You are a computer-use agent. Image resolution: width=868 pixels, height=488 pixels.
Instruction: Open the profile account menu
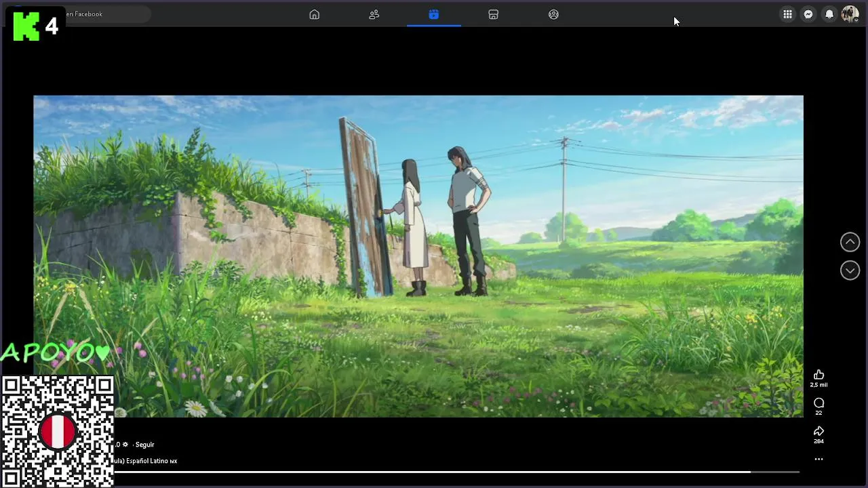pyautogui.click(x=850, y=14)
